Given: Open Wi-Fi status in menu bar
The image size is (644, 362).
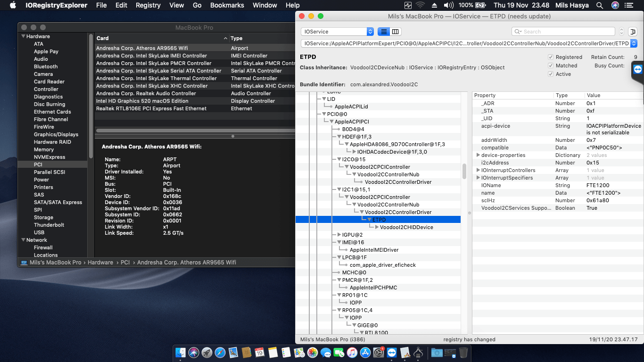Looking at the screenshot, I should coord(420,5).
